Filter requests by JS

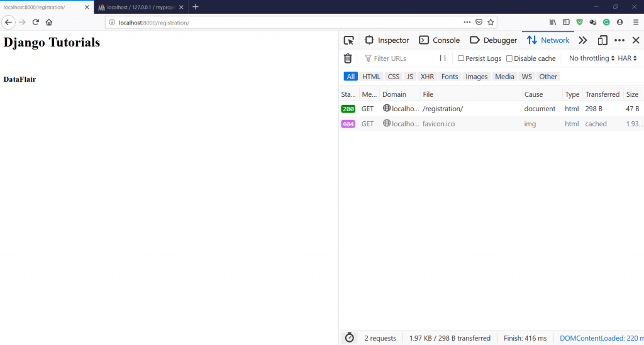pos(410,77)
